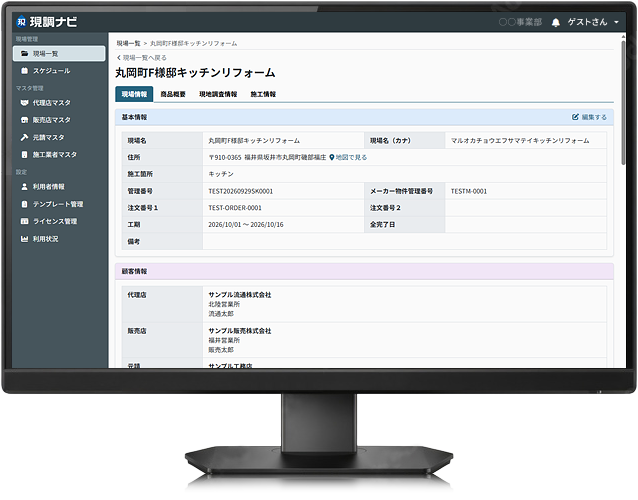Click management number TEST20260929SK0001
This screenshot has height=500, width=638.
pyautogui.click(x=240, y=191)
